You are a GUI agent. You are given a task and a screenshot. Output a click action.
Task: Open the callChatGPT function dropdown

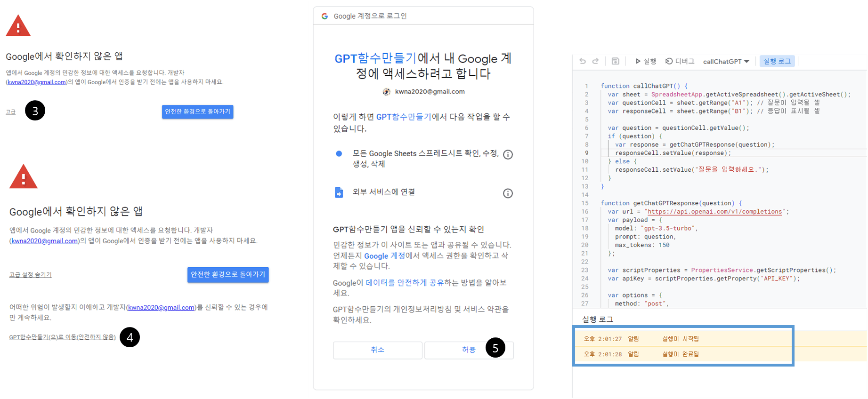726,62
